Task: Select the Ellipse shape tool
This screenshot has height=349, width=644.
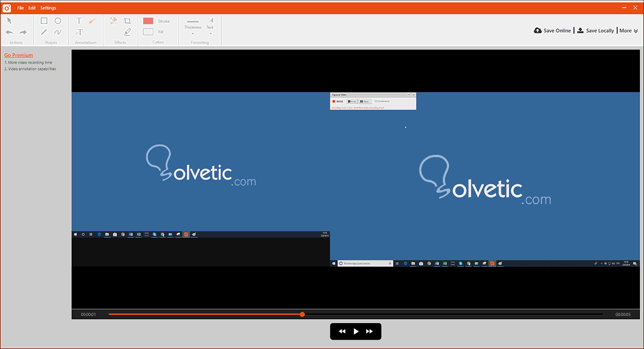Action: coord(58,21)
